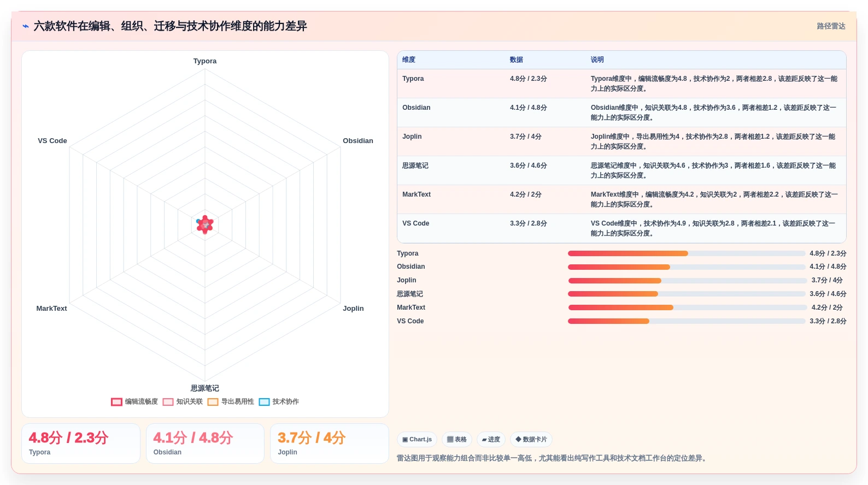Click the description starting VS Code维度中
Image resolution: width=868 pixels, height=485 pixels.
coord(714,228)
